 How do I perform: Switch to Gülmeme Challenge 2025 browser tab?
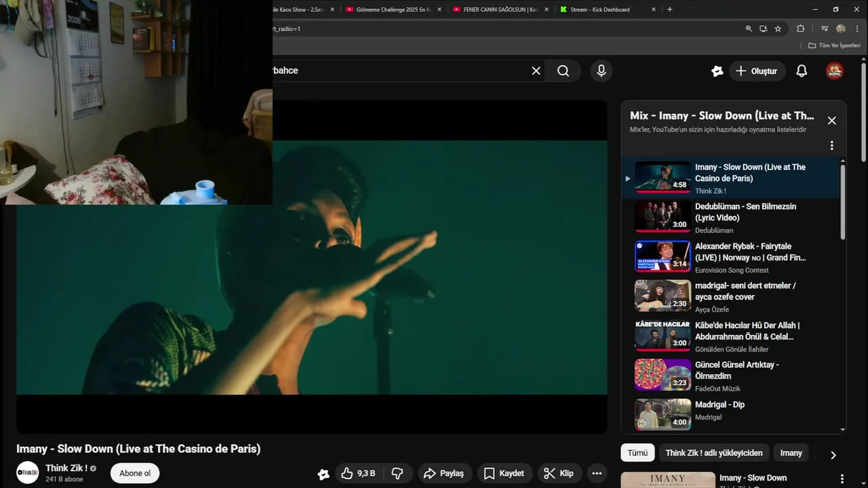click(x=392, y=9)
